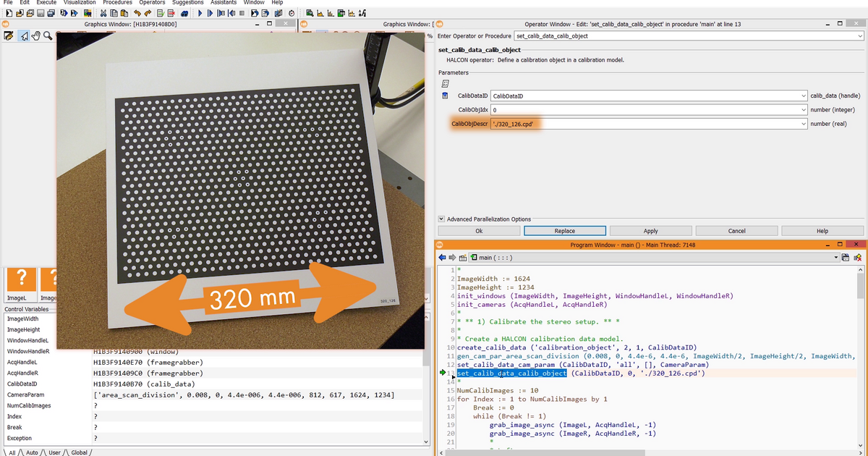Viewport: 868px width, 456px height.
Task: Click the back arrow in Program Window
Action: coord(442,257)
